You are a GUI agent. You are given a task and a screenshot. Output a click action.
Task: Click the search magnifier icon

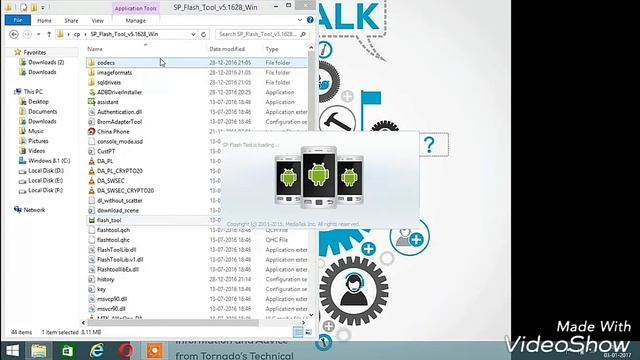(303, 34)
